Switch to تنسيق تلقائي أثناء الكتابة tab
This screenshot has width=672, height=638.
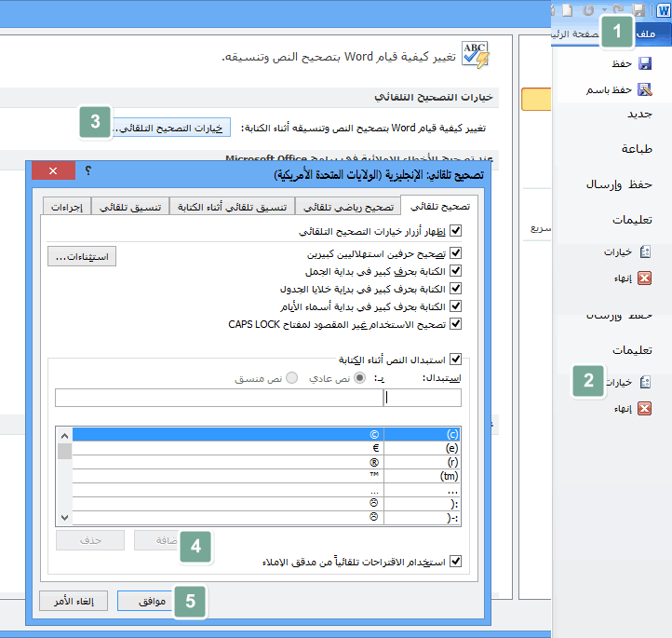(232, 208)
